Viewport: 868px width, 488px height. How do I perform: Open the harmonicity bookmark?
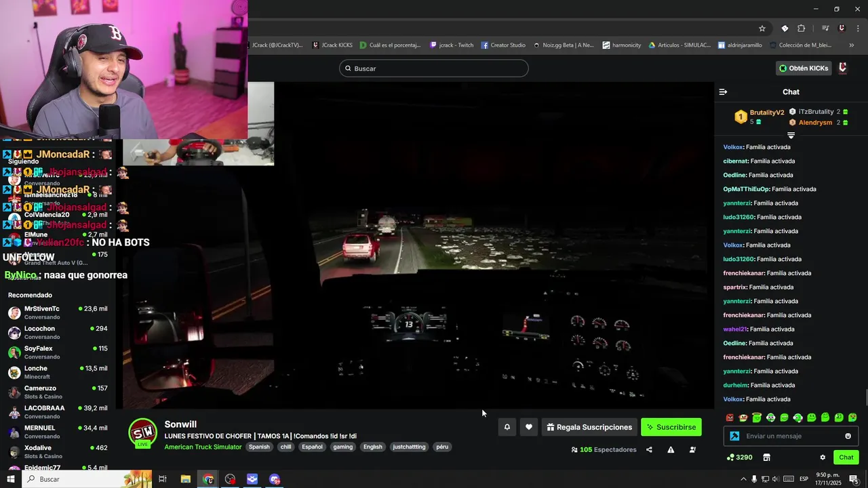click(x=622, y=45)
